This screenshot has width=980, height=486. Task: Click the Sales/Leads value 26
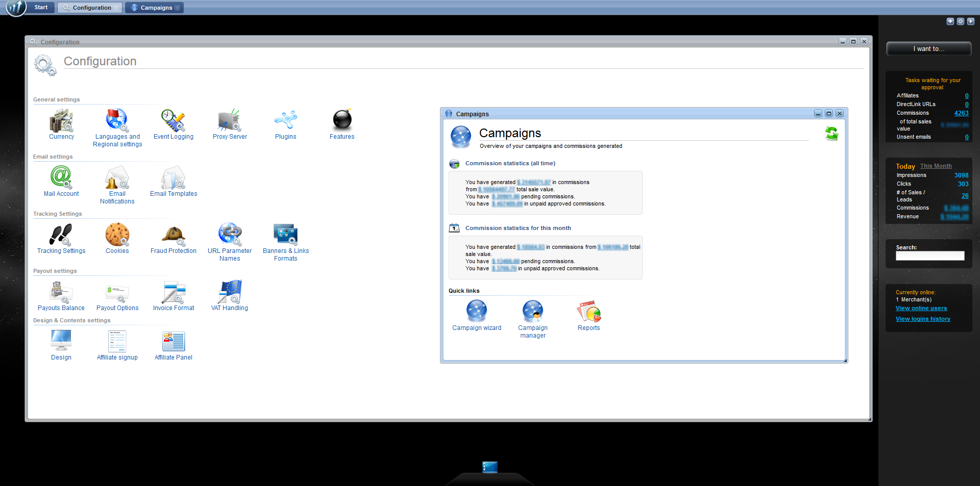[x=965, y=196]
